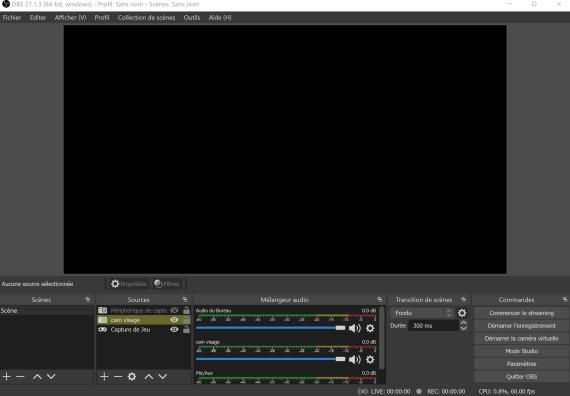Undock the Scènes panel icon
This screenshot has height=396, width=570.
(88, 300)
